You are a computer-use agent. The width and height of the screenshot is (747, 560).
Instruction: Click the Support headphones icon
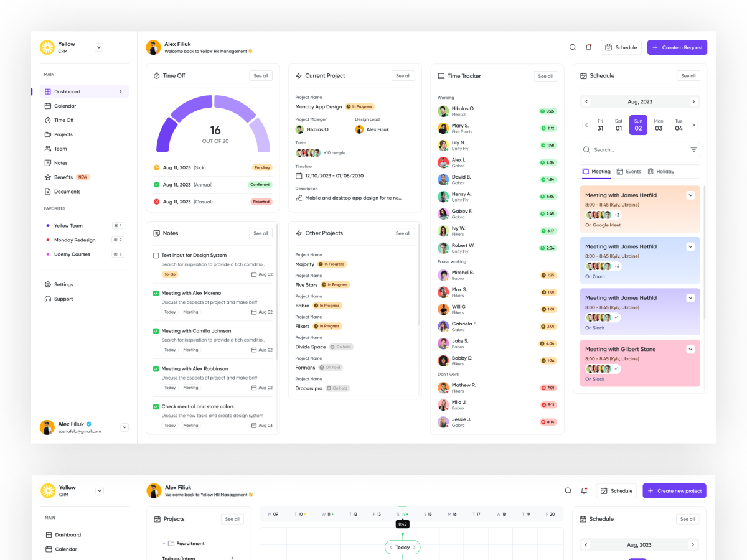(x=48, y=299)
